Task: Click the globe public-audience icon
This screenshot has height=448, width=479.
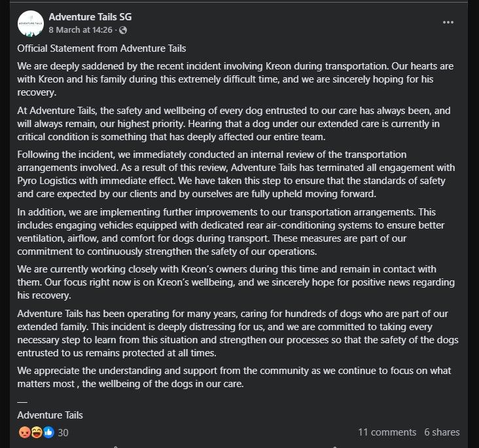Action: tap(123, 30)
